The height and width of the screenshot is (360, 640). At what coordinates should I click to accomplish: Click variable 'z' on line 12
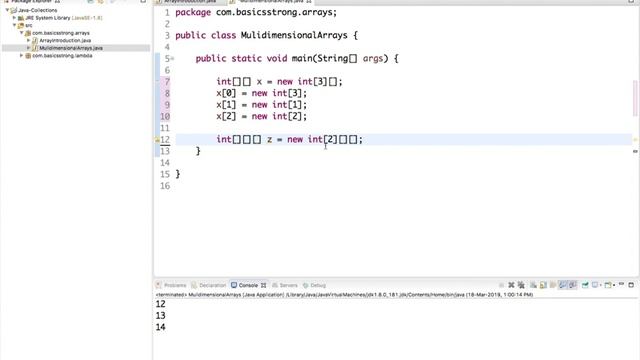269,140
